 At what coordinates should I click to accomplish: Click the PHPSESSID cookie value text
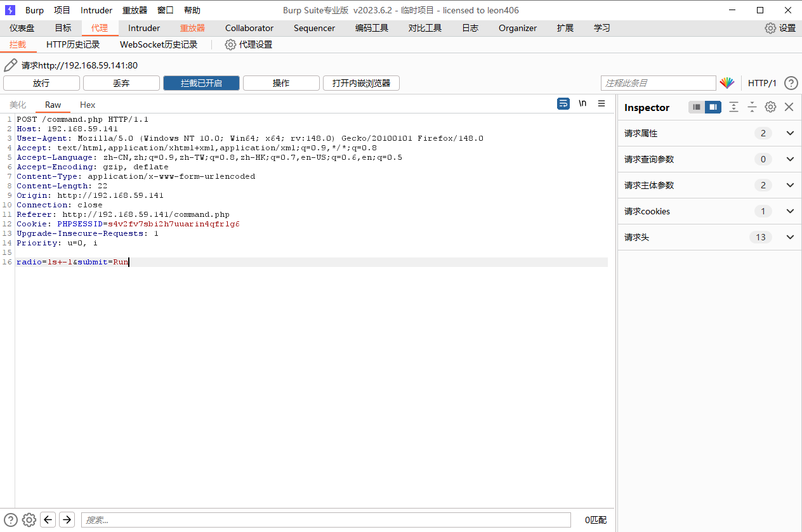point(174,224)
